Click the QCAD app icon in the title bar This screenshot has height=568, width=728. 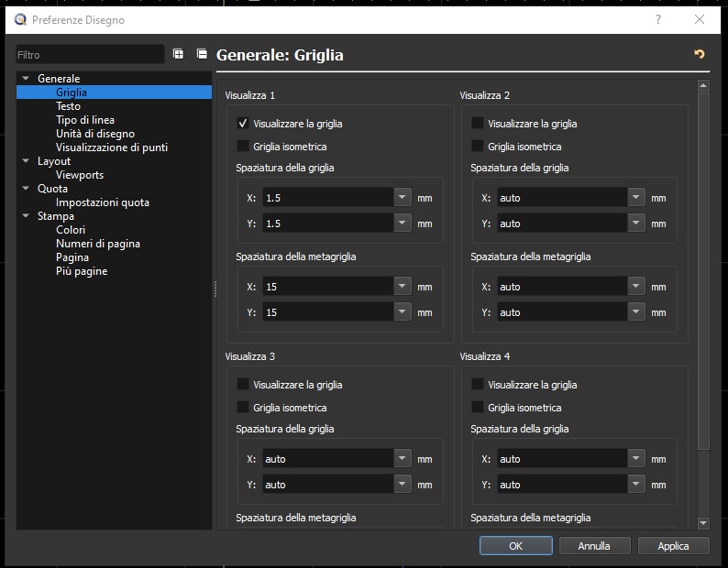point(20,19)
